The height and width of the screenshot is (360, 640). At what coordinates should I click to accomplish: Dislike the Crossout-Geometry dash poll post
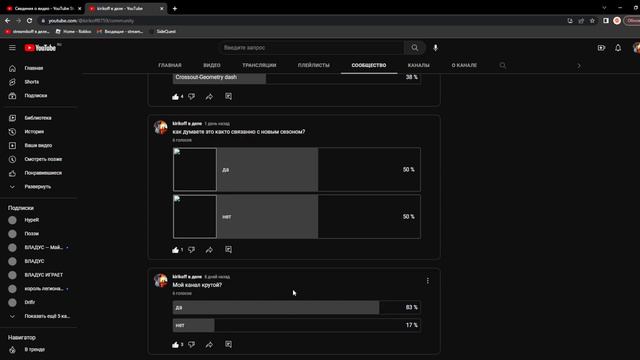[x=191, y=97]
